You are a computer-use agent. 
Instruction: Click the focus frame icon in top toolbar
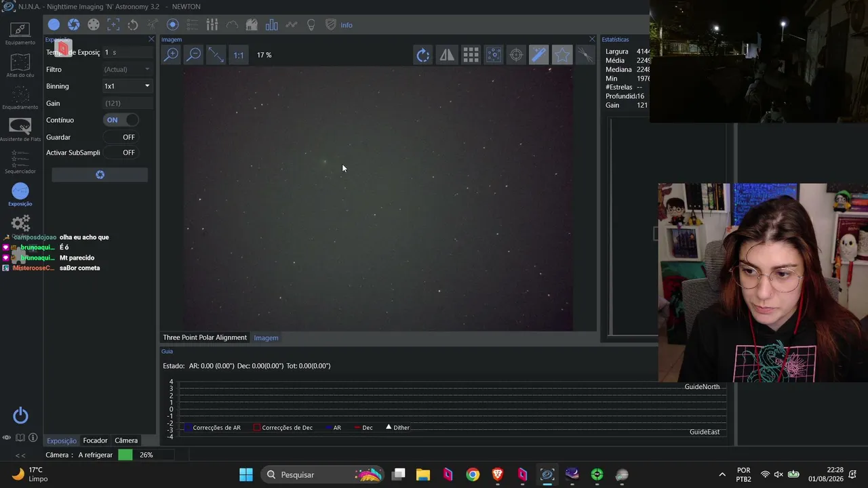click(113, 25)
